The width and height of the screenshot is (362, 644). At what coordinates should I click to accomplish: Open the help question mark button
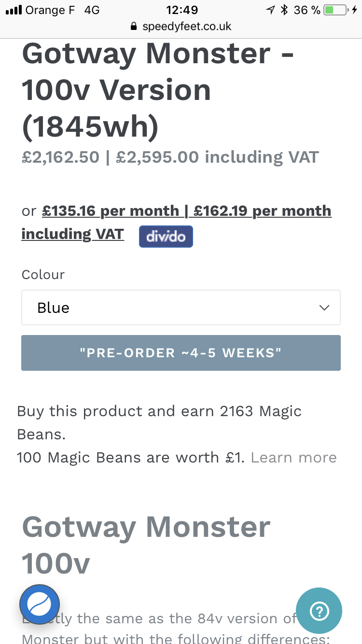point(319,611)
